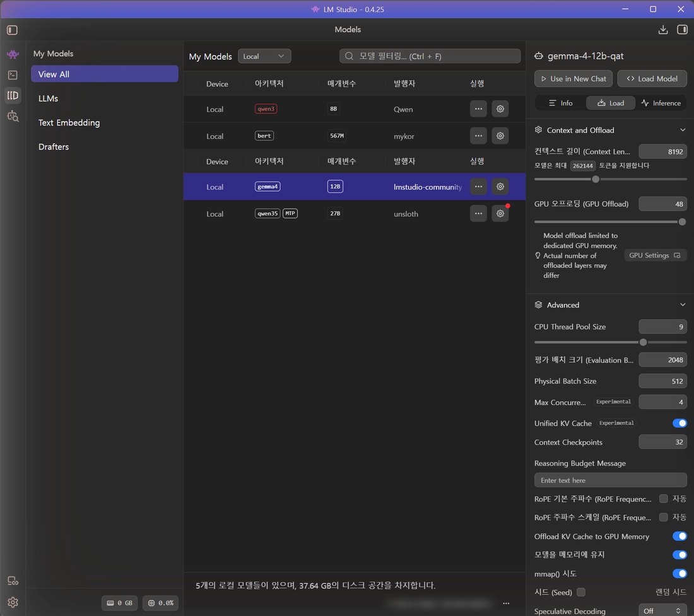The height and width of the screenshot is (616, 694).
Task: Check RoPE 기본 주파수 자동 checkbox
Action: 663,499
